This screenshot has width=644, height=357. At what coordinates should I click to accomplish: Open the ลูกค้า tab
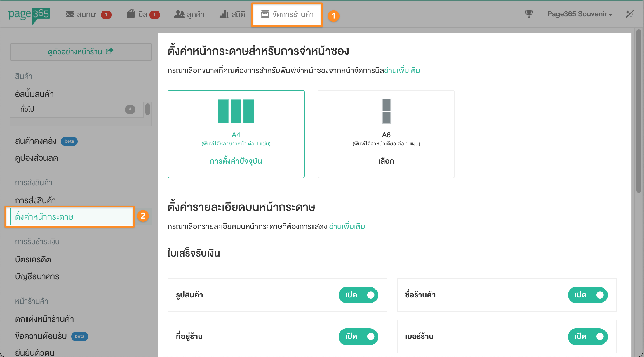click(x=189, y=14)
